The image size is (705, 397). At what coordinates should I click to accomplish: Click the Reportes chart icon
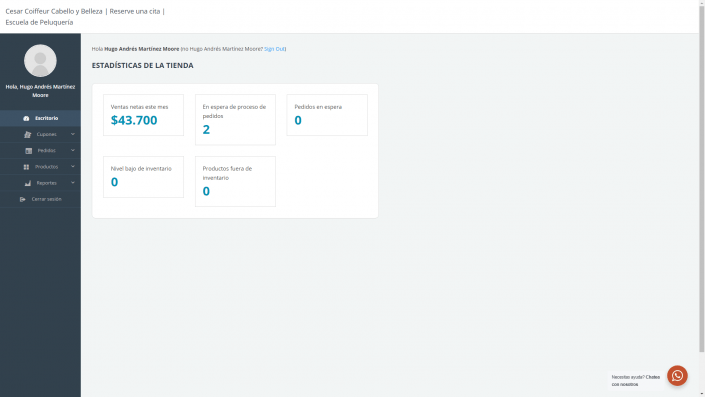point(28,183)
